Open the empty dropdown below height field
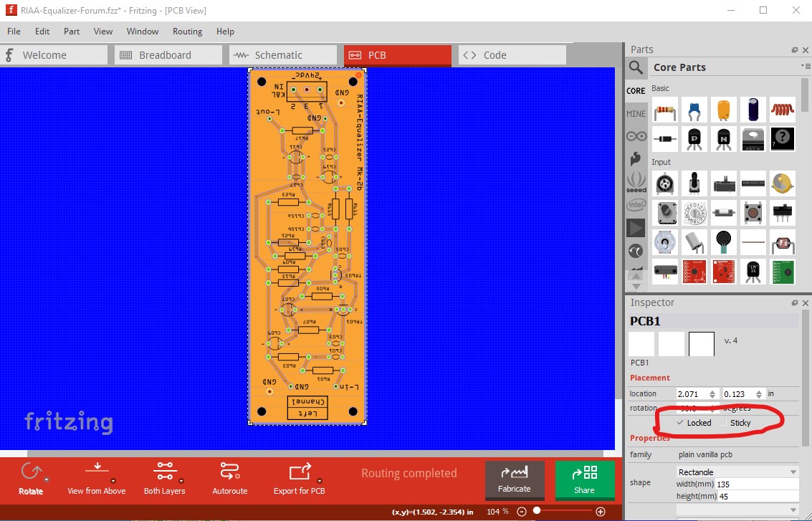 pos(737,510)
